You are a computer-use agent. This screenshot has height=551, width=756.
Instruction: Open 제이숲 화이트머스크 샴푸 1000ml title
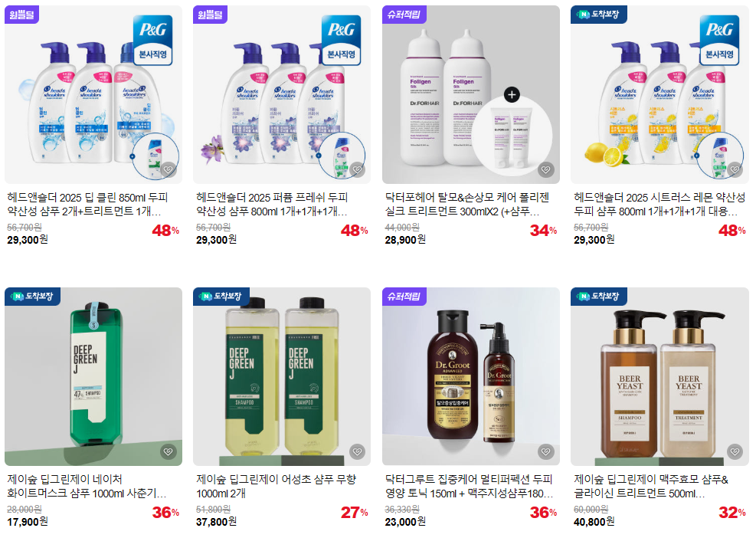click(87, 487)
